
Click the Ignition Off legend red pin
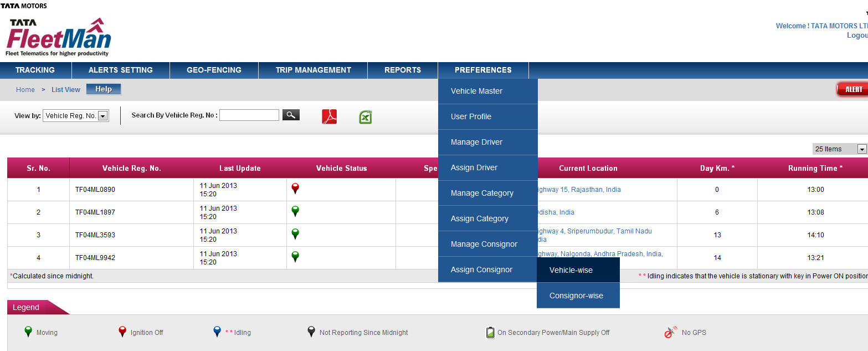(122, 332)
